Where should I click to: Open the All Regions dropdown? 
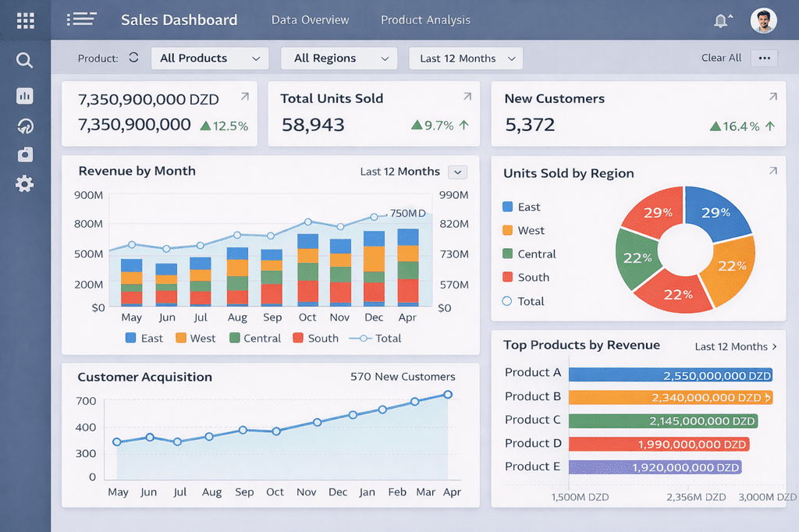342,59
